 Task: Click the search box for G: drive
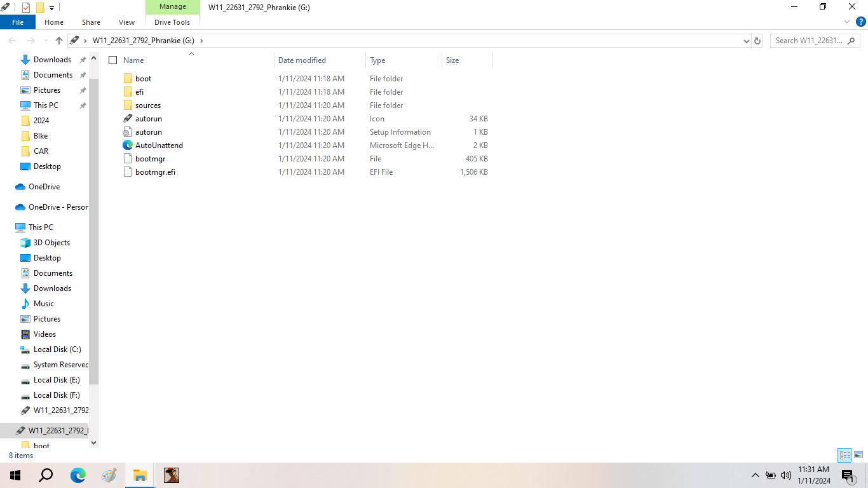coord(815,41)
